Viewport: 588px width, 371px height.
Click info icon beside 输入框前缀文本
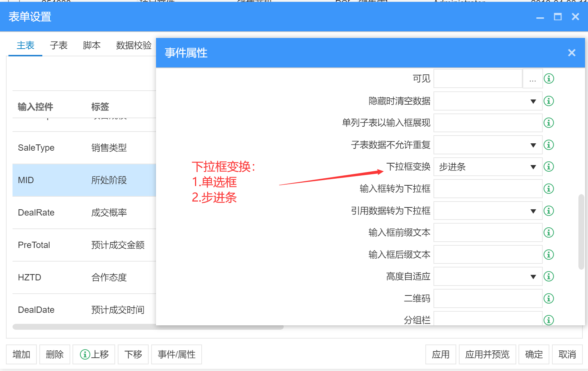point(549,232)
